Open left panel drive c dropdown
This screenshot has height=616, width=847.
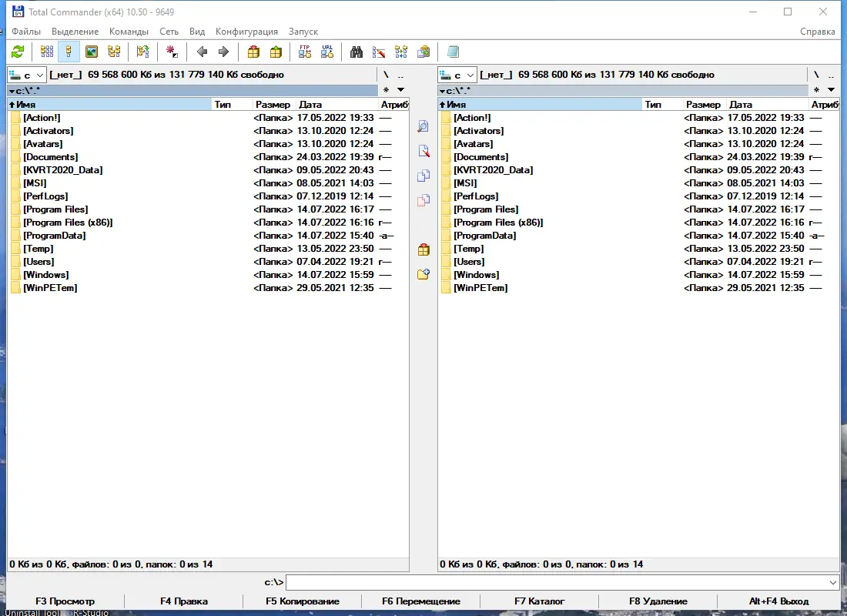click(27, 75)
